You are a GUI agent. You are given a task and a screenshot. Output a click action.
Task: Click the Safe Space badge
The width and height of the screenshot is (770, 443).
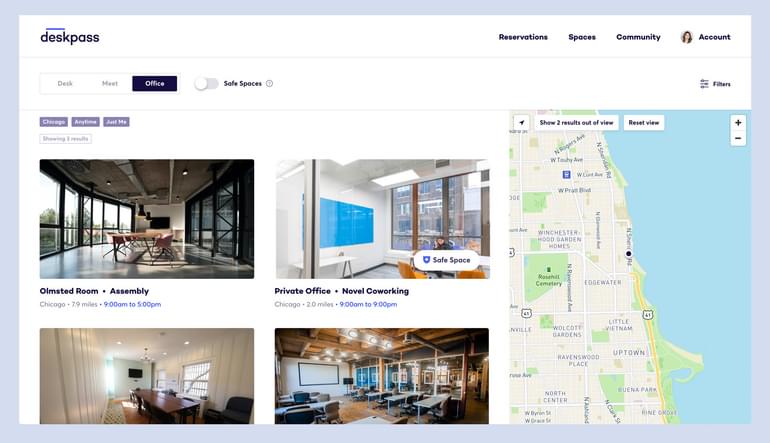point(447,260)
